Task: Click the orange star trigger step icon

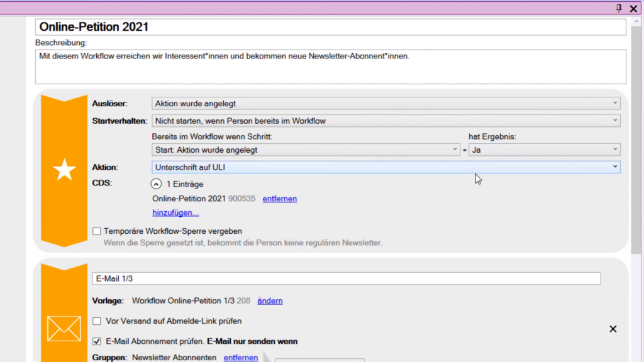Action: pos(64,170)
